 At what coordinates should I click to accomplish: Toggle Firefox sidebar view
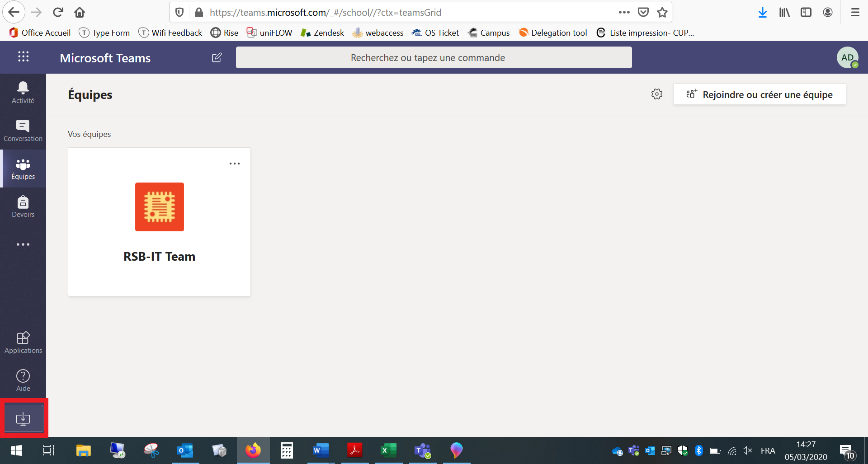tap(806, 12)
